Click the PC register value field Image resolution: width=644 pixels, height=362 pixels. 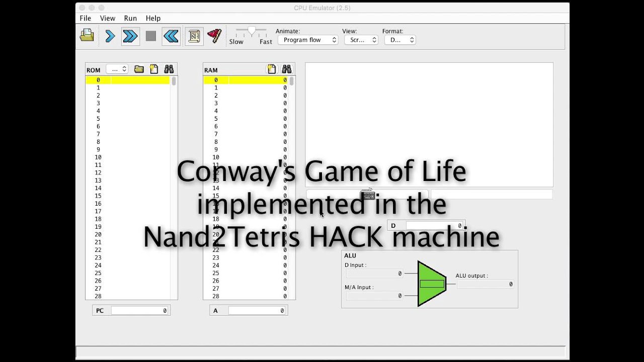pyautogui.click(x=140, y=311)
